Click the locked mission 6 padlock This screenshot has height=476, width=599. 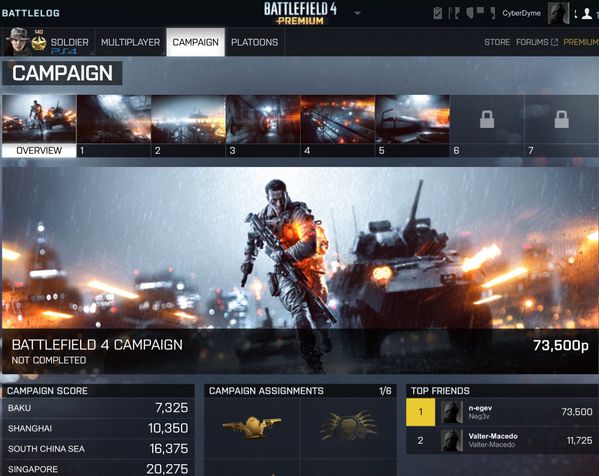(x=487, y=120)
